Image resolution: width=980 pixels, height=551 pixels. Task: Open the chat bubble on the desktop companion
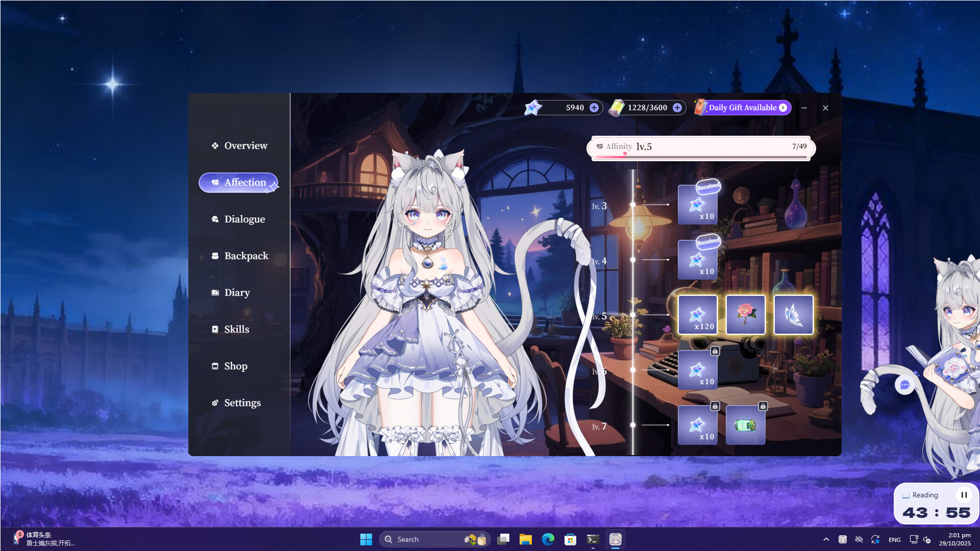tap(905, 385)
